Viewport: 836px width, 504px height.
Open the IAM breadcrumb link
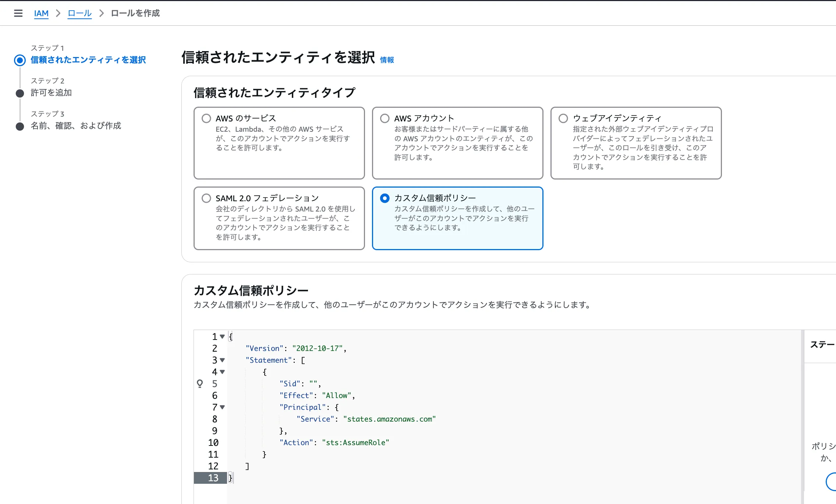41,14
